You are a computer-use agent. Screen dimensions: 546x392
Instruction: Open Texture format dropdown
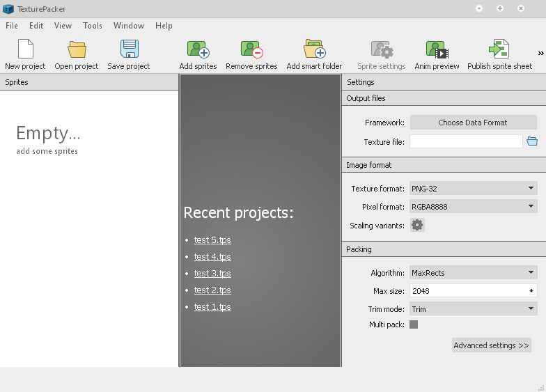pyautogui.click(x=474, y=188)
